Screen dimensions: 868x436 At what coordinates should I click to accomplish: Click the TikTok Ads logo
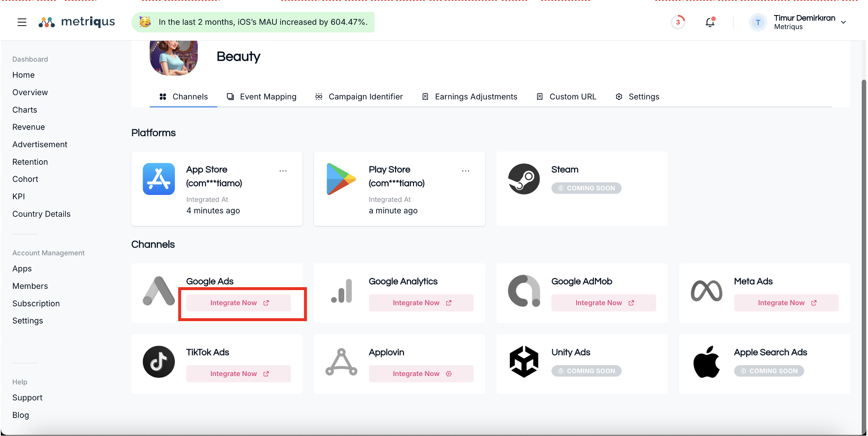tap(159, 362)
